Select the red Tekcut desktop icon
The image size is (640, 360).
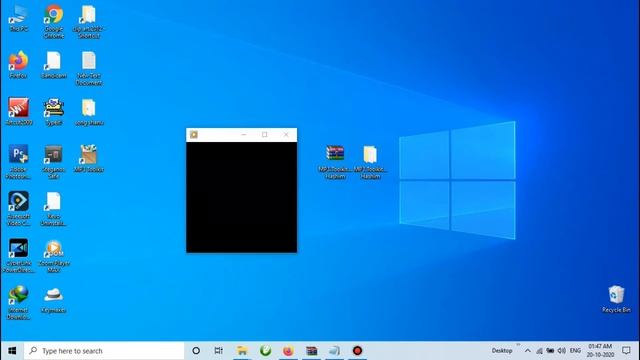[18, 111]
